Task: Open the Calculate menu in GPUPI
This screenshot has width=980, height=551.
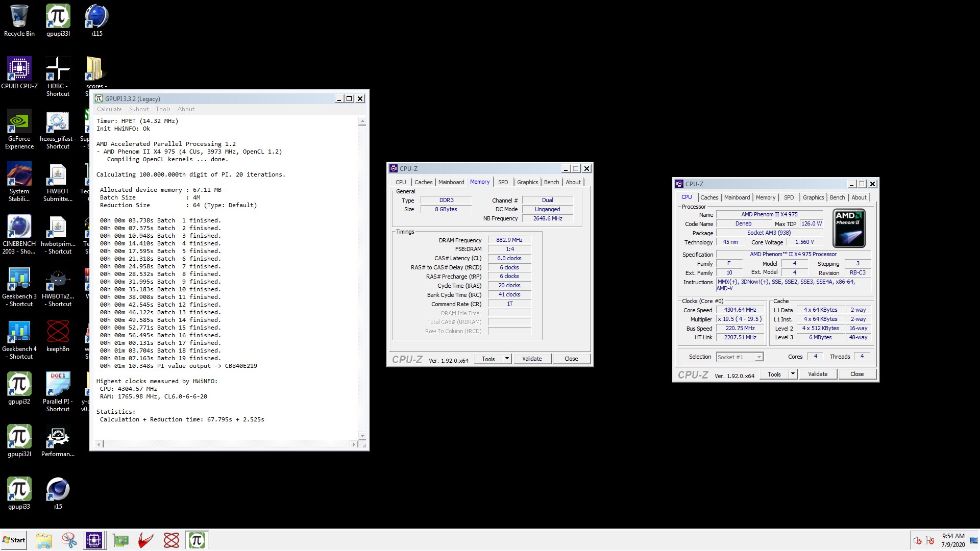Action: tap(109, 109)
